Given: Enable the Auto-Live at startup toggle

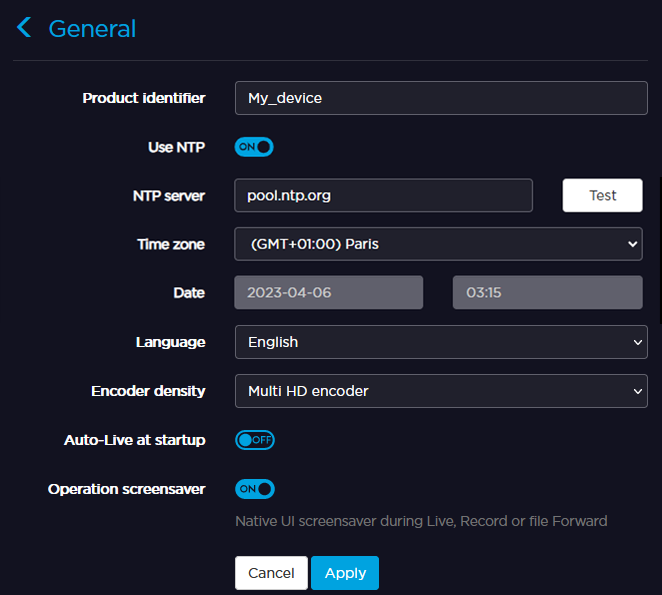Looking at the screenshot, I should (x=254, y=440).
